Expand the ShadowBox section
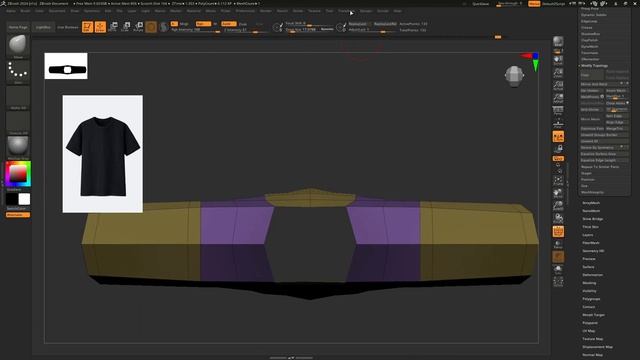This screenshot has height=360, width=640. [590, 34]
